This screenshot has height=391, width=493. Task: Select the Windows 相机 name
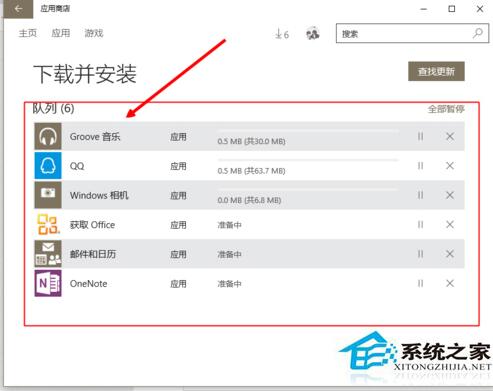(x=99, y=195)
